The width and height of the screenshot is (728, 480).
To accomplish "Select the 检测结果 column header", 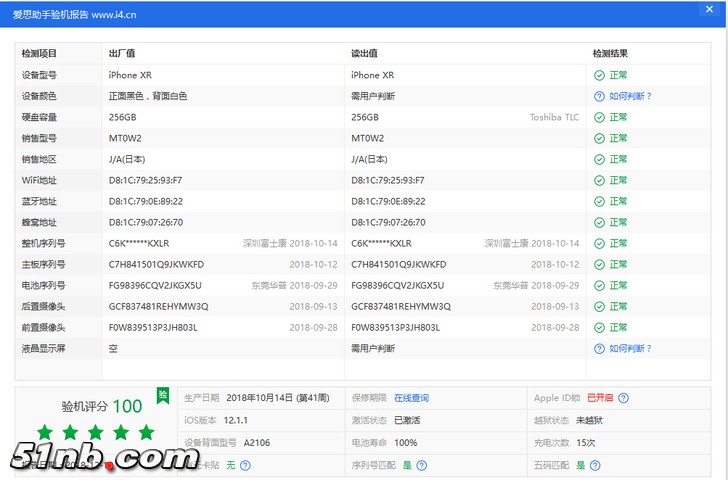I will click(x=610, y=53).
